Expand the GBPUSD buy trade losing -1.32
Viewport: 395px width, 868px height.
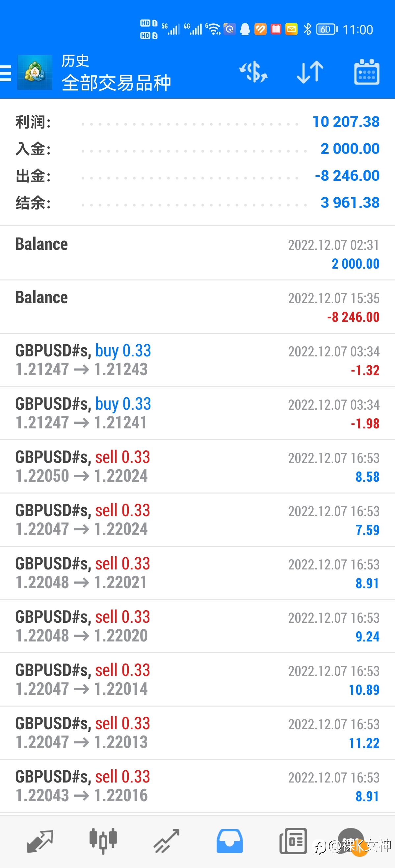[x=197, y=360]
